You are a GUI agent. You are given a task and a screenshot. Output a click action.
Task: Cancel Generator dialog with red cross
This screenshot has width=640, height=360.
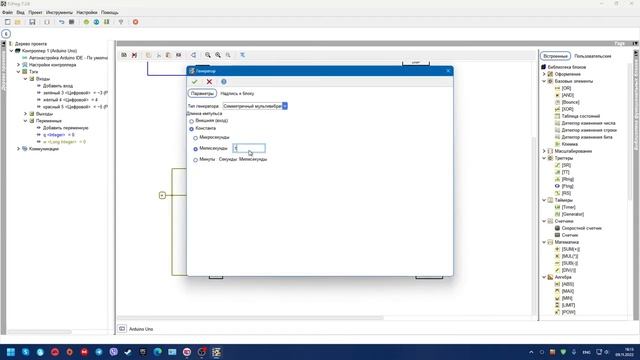tap(209, 82)
